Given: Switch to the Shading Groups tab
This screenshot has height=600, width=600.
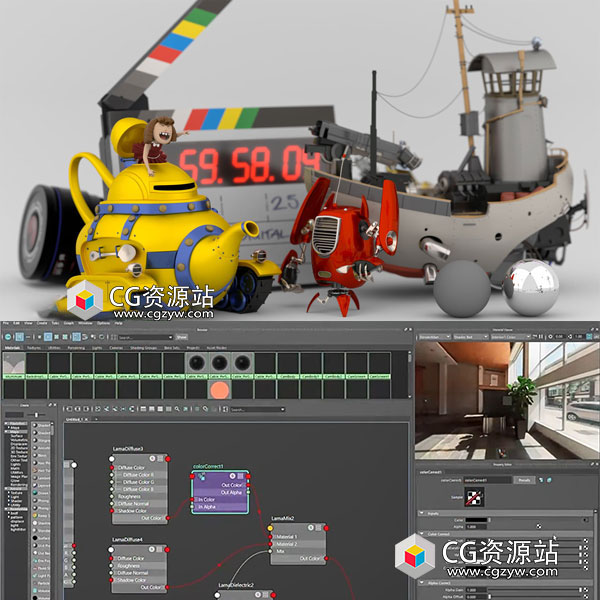Looking at the screenshot, I should (x=143, y=348).
